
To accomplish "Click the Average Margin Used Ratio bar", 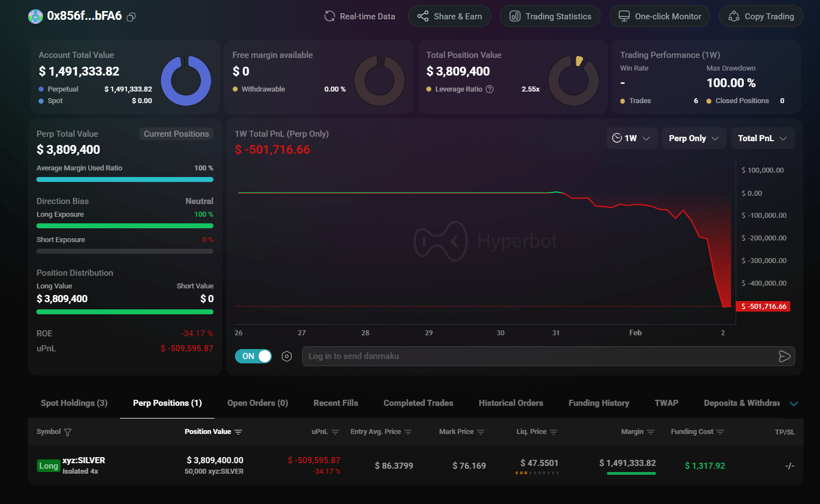I will (125, 179).
